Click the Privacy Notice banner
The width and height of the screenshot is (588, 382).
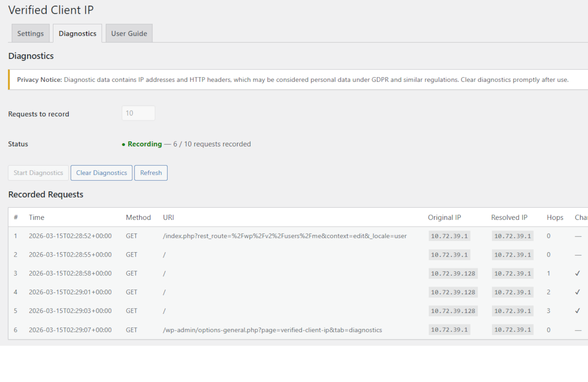click(293, 79)
